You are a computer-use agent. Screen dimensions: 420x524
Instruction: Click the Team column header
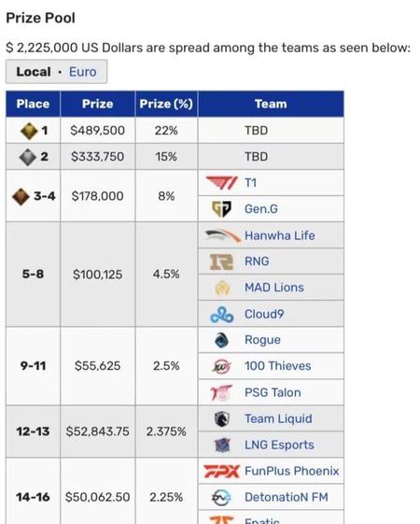pyautogui.click(x=271, y=104)
